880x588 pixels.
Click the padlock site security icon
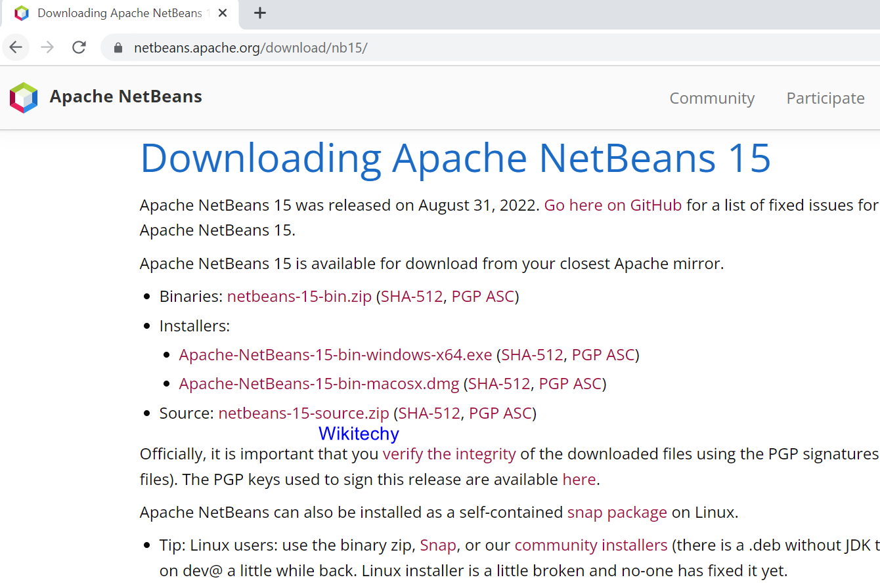tap(118, 48)
